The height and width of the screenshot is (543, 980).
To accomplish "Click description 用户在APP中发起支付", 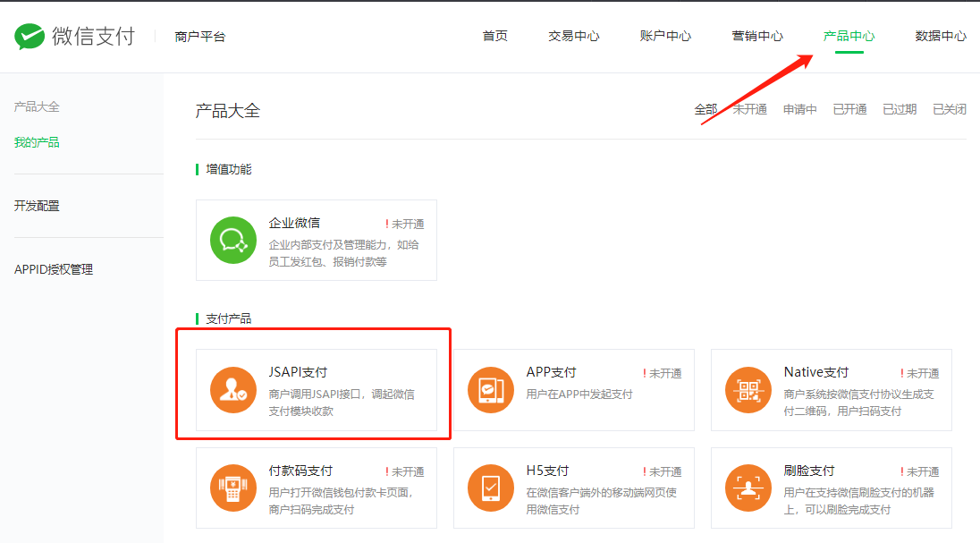I will click(x=579, y=395).
